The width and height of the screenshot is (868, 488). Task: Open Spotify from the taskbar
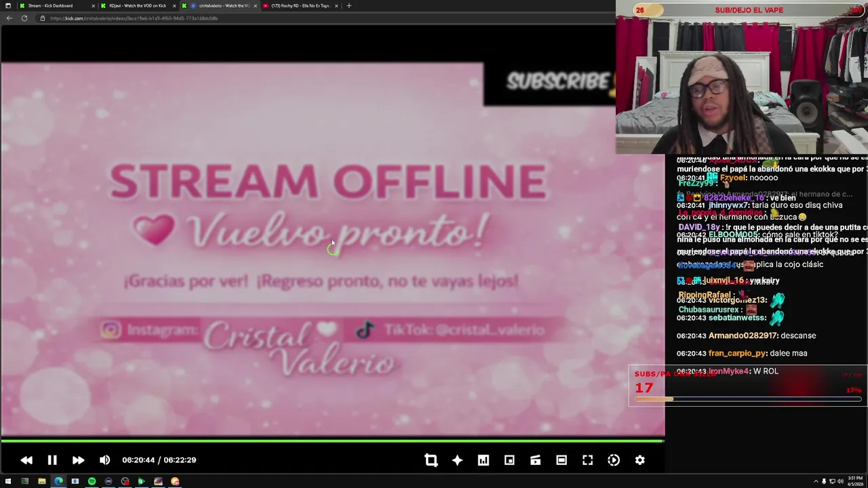[x=92, y=481]
